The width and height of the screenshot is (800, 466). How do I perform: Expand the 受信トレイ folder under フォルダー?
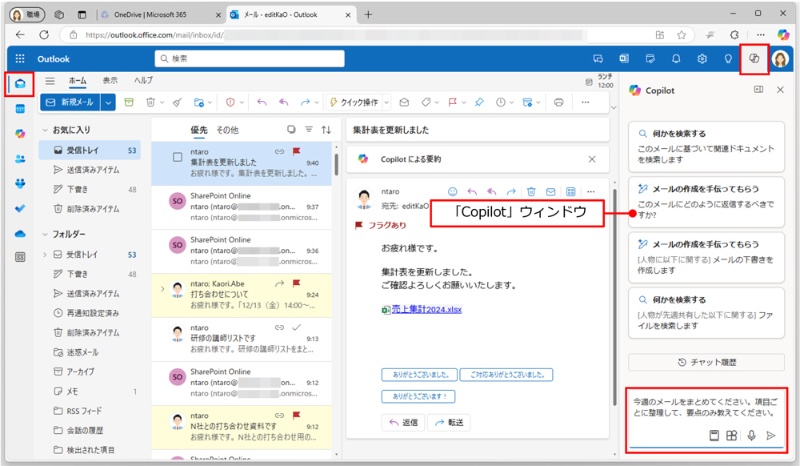(x=45, y=254)
